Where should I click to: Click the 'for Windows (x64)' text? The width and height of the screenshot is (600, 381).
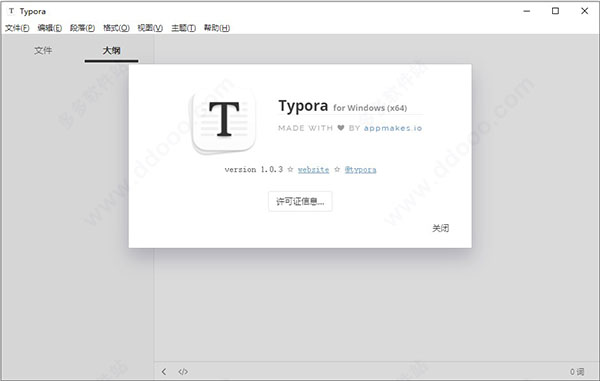point(370,108)
